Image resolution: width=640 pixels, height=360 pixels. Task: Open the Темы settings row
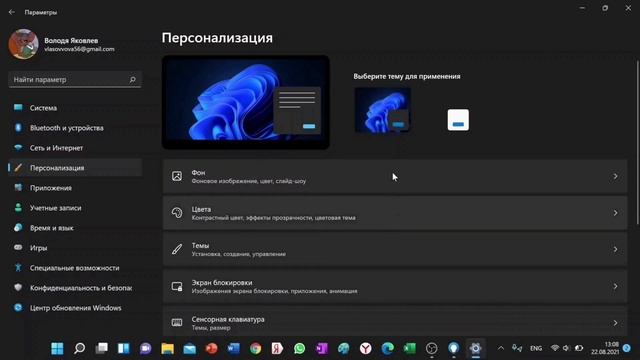point(395,249)
